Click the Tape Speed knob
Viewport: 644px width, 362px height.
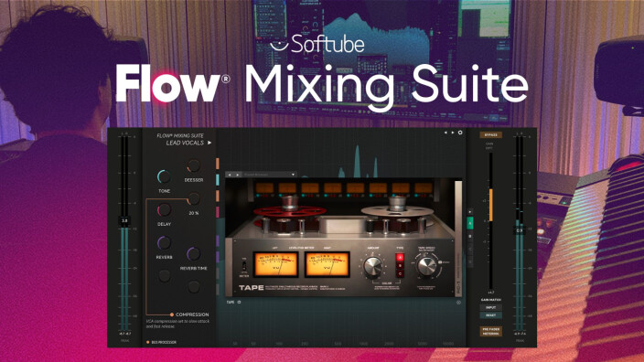[x=426, y=266]
